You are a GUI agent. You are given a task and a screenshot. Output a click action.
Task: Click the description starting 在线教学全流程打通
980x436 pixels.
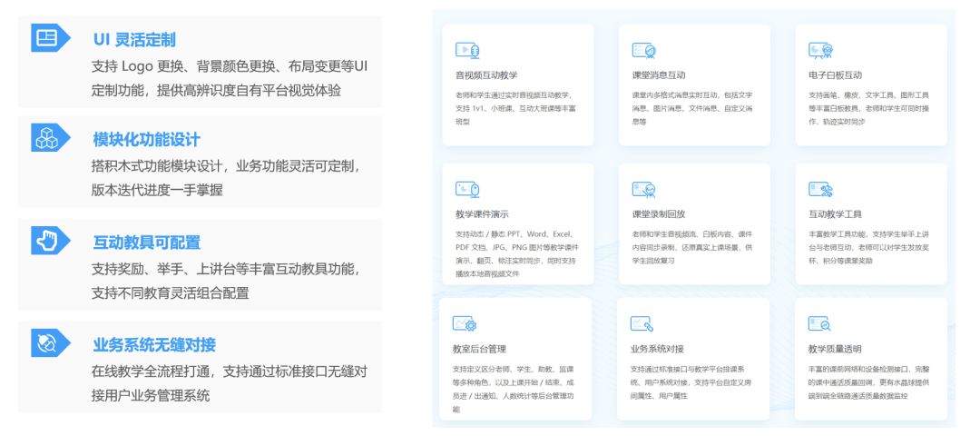[230, 383]
